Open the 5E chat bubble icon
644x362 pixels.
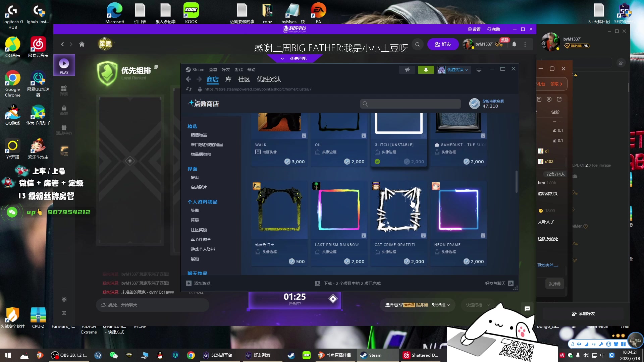click(x=527, y=309)
